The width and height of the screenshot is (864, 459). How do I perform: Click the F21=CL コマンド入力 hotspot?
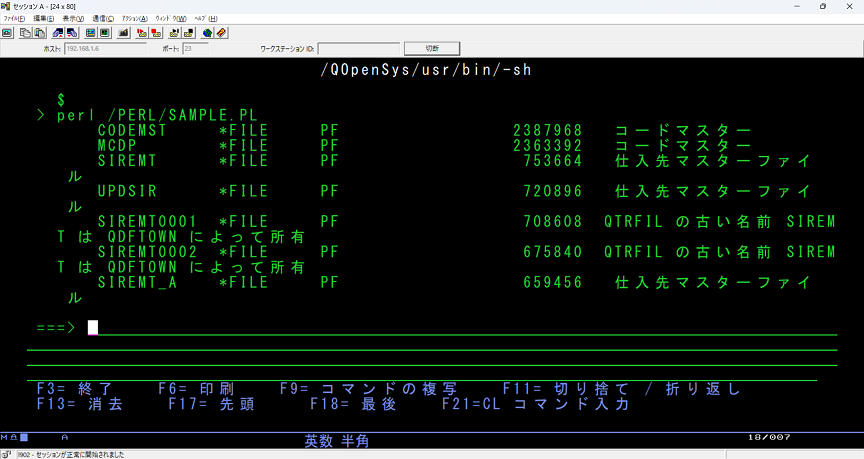pos(536,404)
